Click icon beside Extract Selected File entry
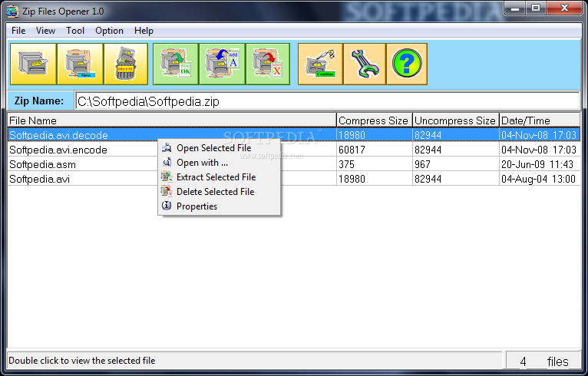The height and width of the screenshot is (376, 588). click(x=167, y=176)
